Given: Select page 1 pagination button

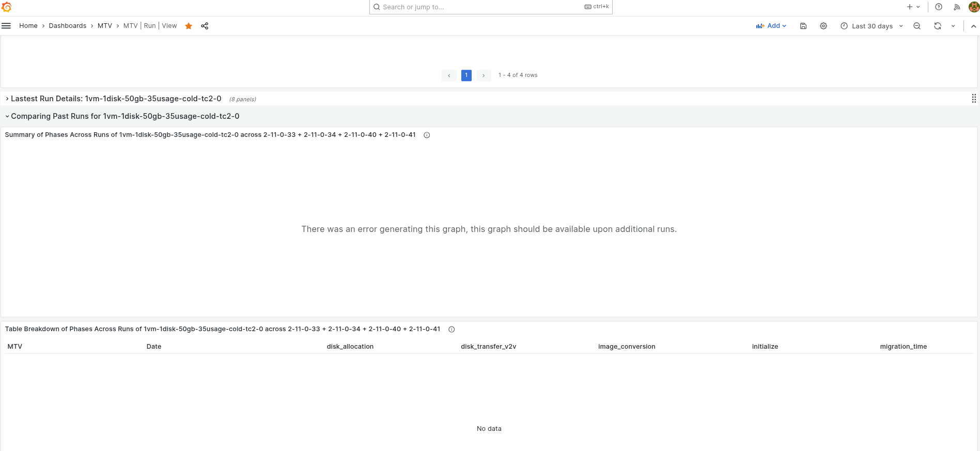Looking at the screenshot, I should click(x=466, y=75).
